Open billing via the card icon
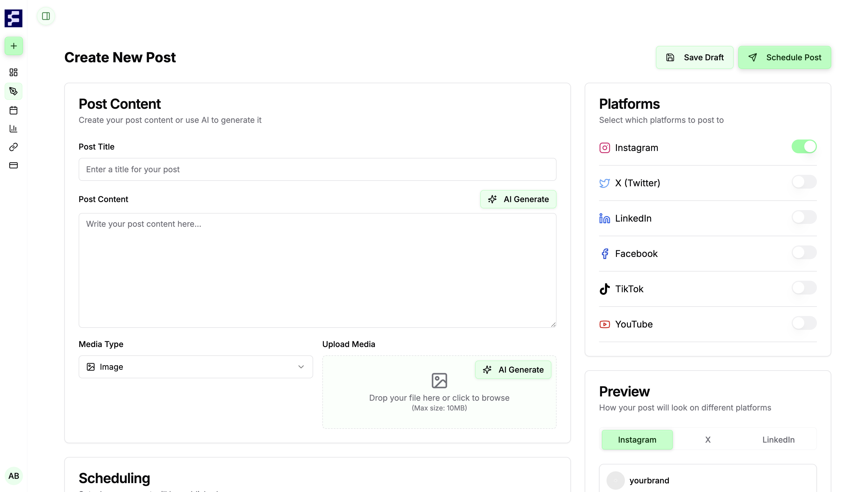 click(x=13, y=165)
